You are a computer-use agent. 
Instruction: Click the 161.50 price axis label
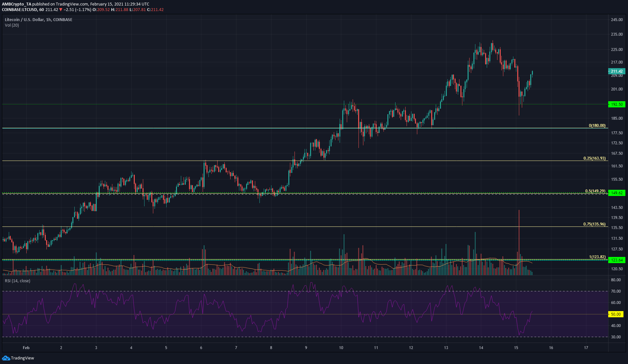617,166
